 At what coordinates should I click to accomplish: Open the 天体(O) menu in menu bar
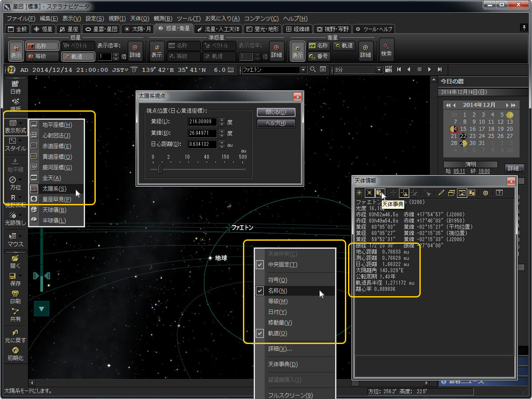point(140,19)
